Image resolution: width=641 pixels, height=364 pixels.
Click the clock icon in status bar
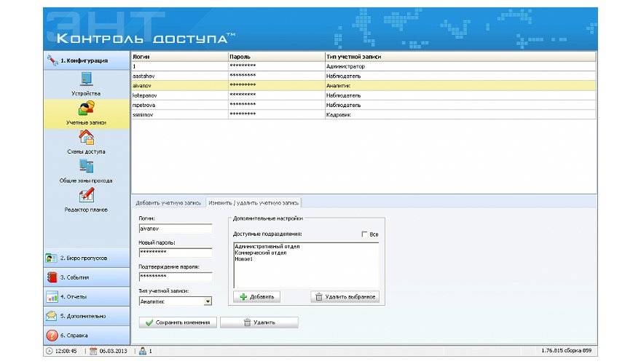(49, 351)
